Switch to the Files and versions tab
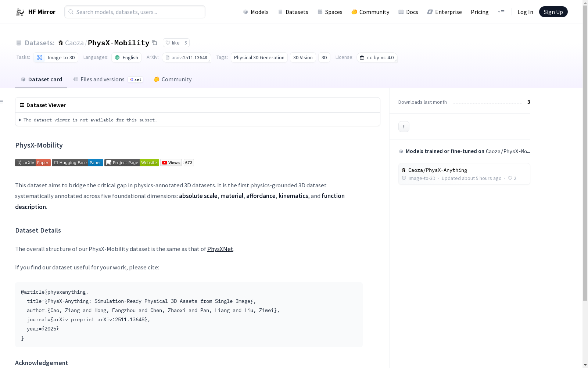 click(108, 79)
